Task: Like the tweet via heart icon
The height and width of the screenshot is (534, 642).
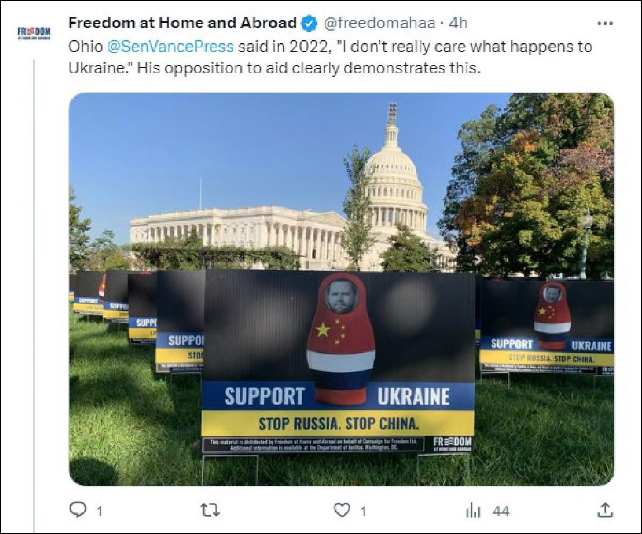Action: (342, 510)
